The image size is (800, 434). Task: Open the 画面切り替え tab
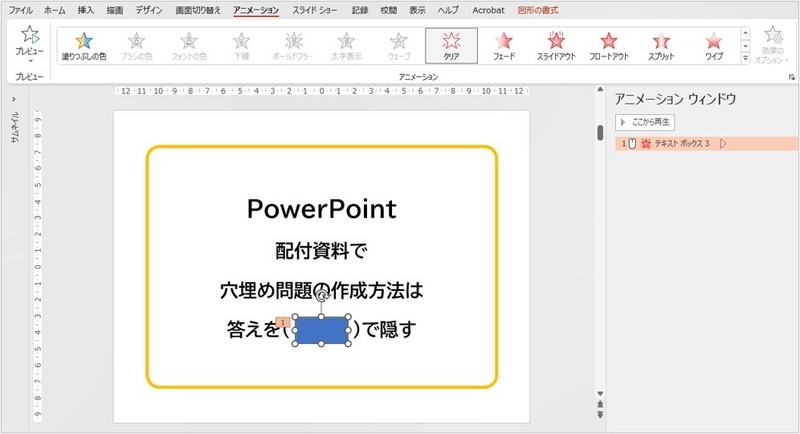(198, 10)
